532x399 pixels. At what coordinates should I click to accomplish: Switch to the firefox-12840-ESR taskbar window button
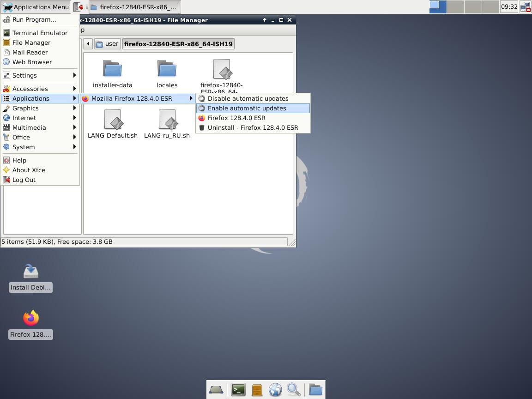tap(134, 7)
